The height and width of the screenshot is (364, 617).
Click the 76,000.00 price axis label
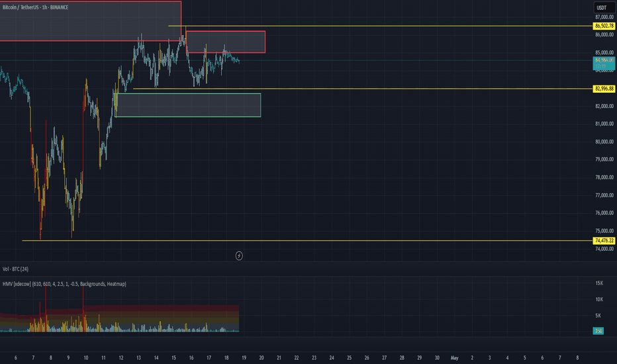pyautogui.click(x=604, y=213)
